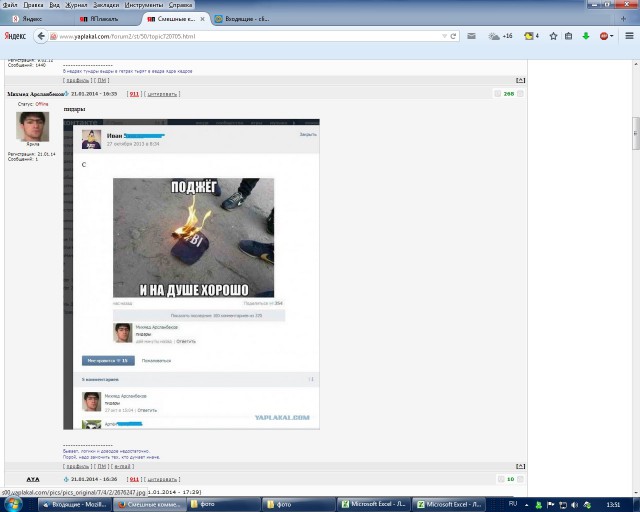Viewport: 640px width, 512px height.
Task: Open the Вид menu
Action: pyautogui.click(x=54, y=5)
